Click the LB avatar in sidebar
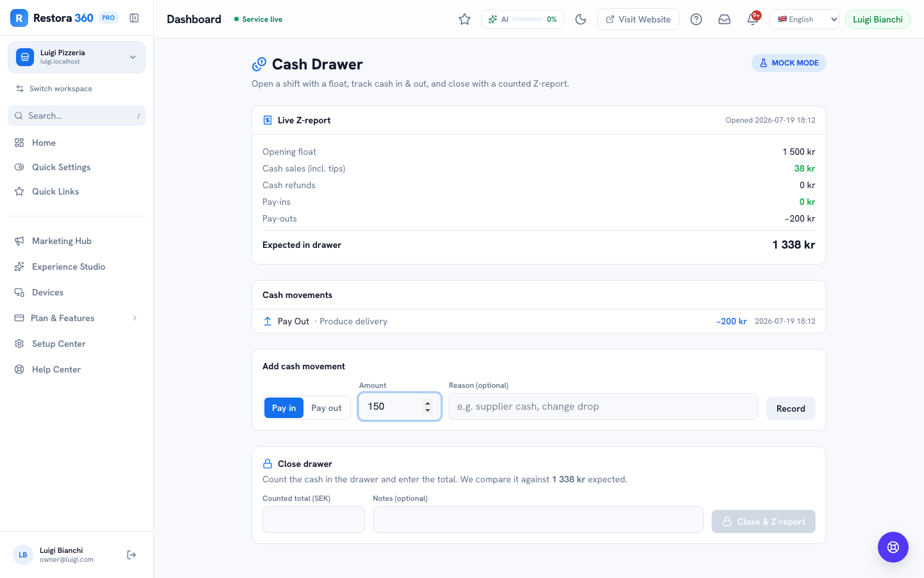The width and height of the screenshot is (924, 578). click(23, 555)
